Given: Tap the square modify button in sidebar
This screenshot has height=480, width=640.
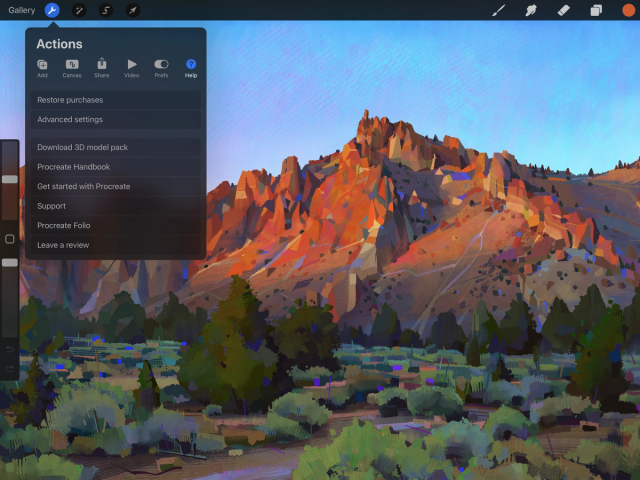Looking at the screenshot, I should 9,239.
